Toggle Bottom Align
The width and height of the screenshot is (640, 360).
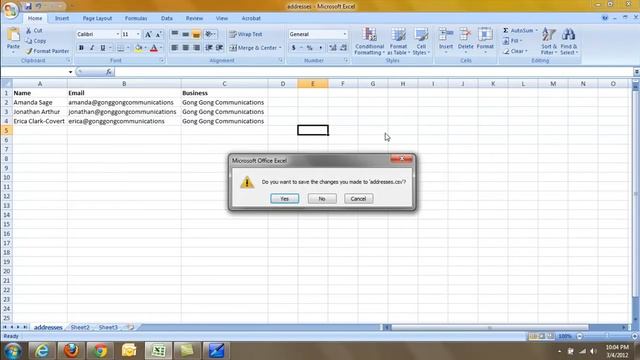[x=196, y=34]
